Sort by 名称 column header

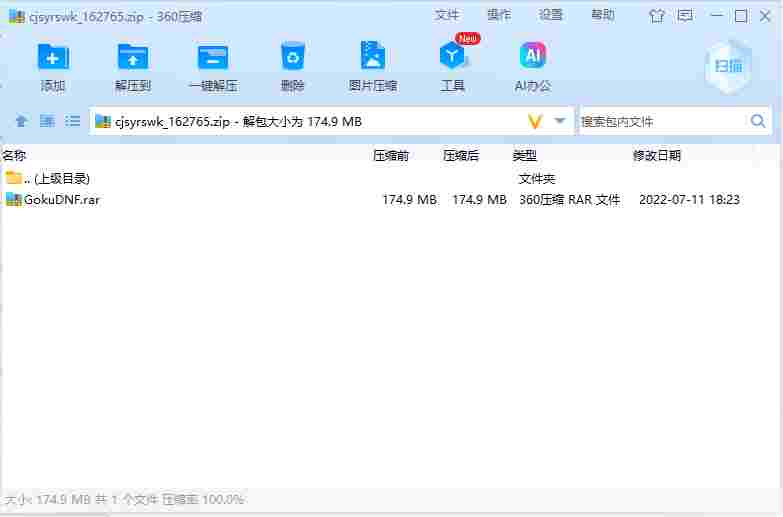click(14, 155)
